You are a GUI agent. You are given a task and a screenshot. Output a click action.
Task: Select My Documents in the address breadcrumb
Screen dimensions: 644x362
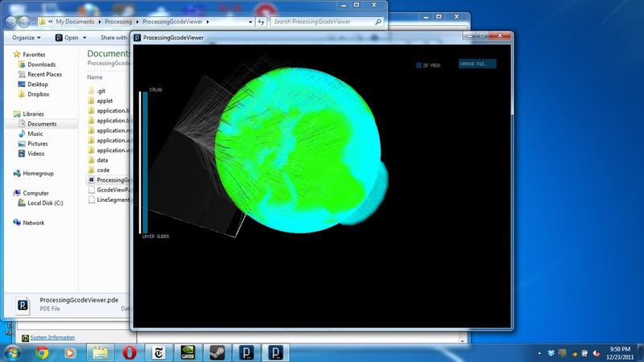(75, 22)
